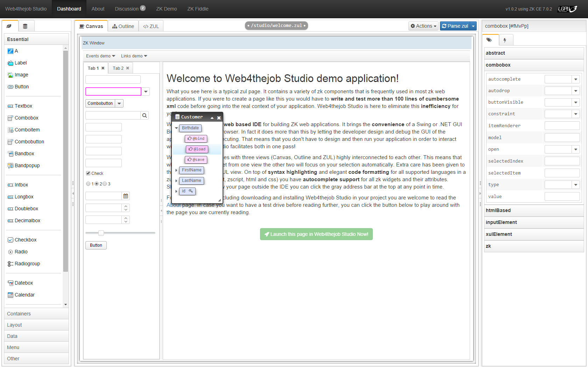Toggle the Check checkbox in canvas
Image resolution: width=588 pixels, height=368 pixels.
pyautogui.click(x=88, y=173)
